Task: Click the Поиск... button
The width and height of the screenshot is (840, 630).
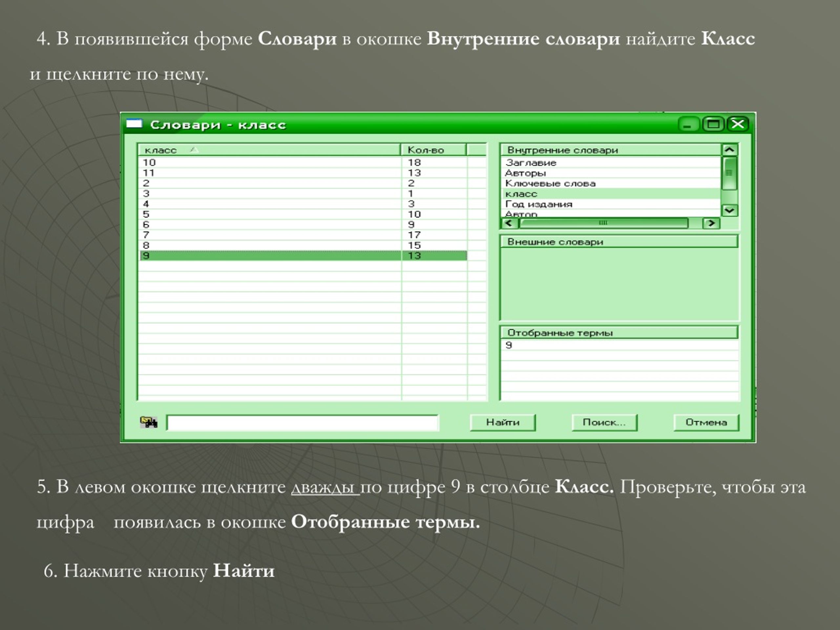Action: coord(604,422)
